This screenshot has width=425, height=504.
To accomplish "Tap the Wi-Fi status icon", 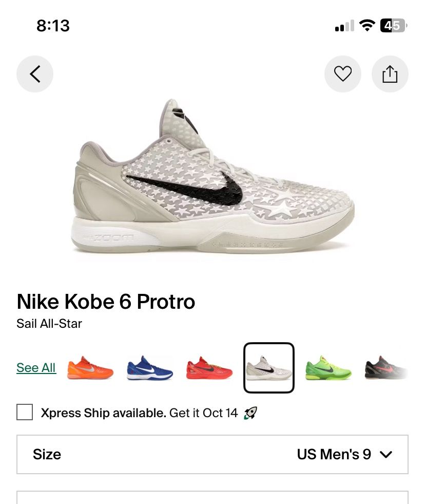I will 367,26.
